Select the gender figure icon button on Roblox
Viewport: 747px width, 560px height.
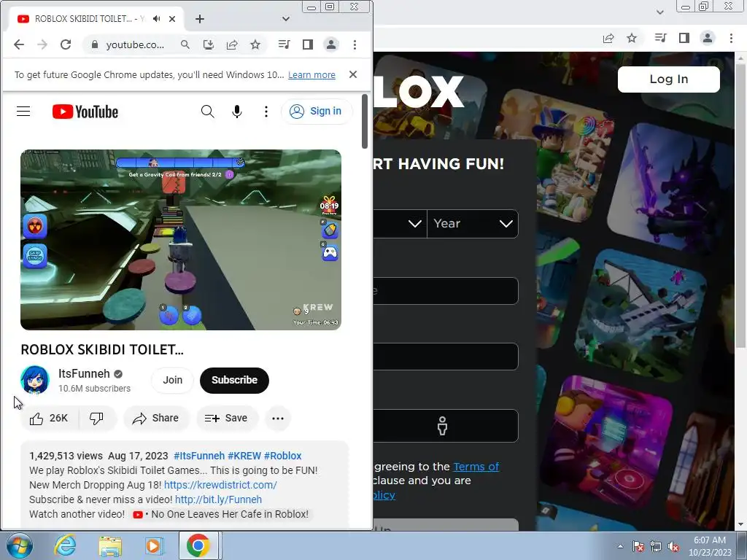coord(443,426)
